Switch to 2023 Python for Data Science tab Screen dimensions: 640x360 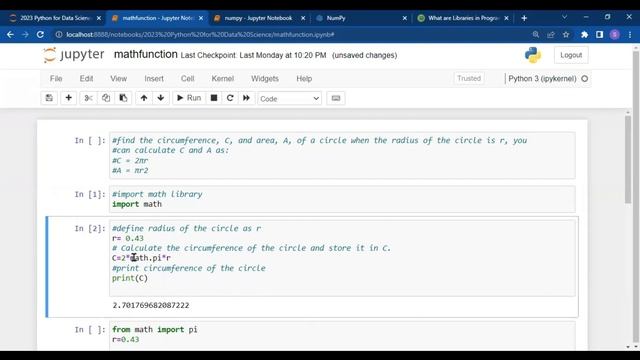tap(55, 18)
